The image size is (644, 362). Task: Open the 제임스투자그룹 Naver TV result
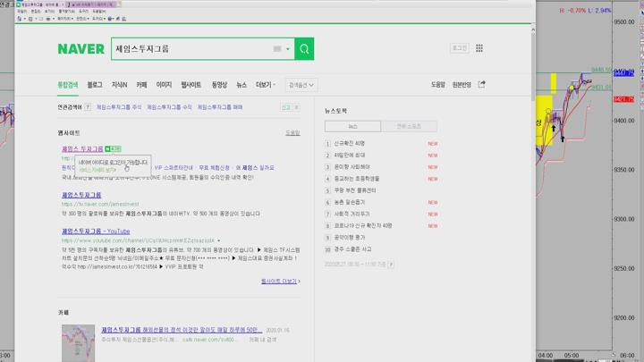pos(81,195)
